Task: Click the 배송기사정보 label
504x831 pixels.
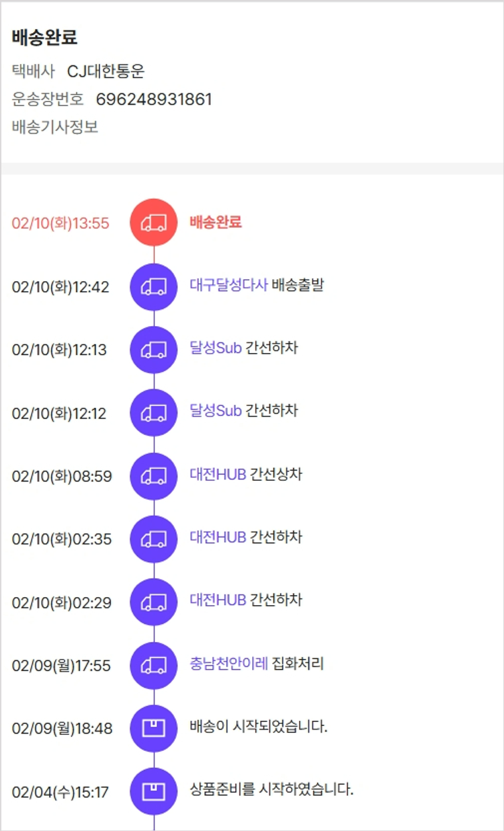Action: click(55, 127)
